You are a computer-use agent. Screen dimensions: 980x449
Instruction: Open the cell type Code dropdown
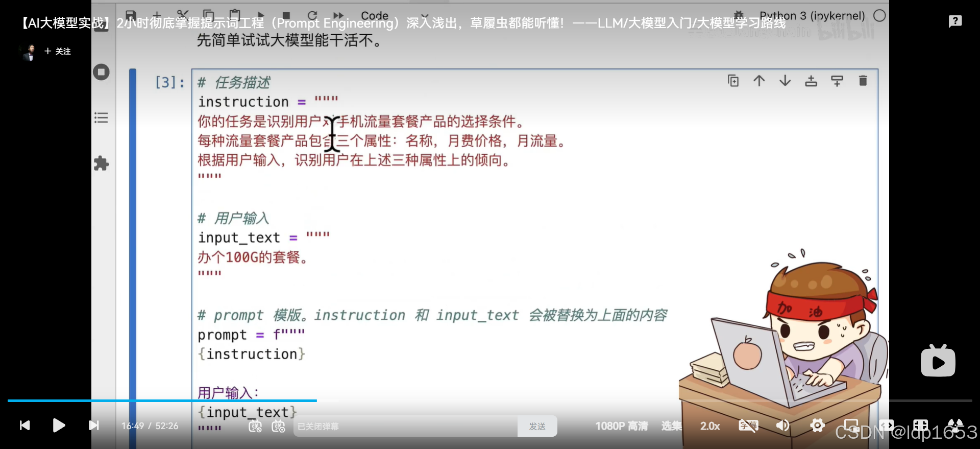click(395, 15)
